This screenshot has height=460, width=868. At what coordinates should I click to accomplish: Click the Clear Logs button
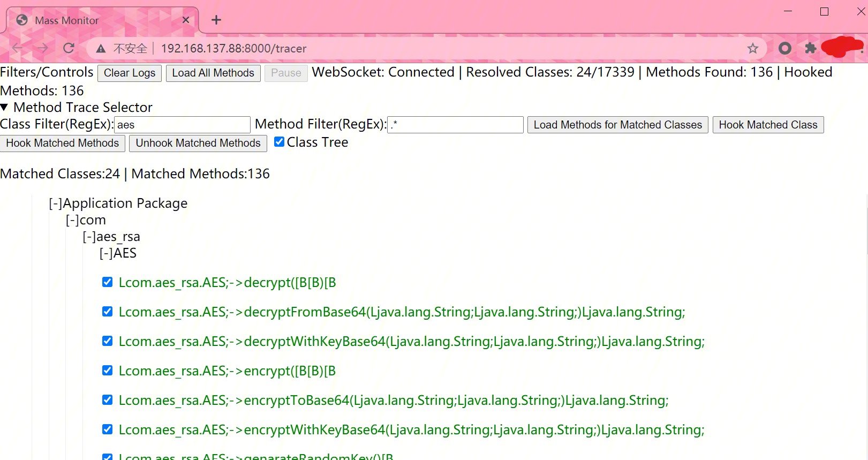130,73
